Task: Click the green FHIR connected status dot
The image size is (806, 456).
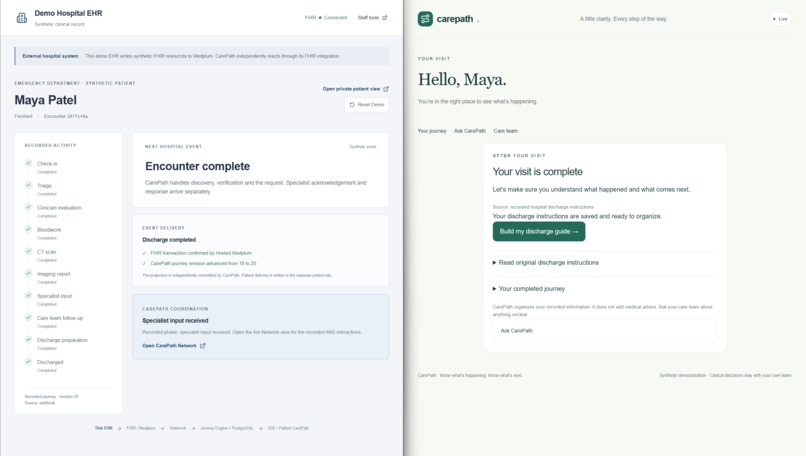Action: (320, 17)
